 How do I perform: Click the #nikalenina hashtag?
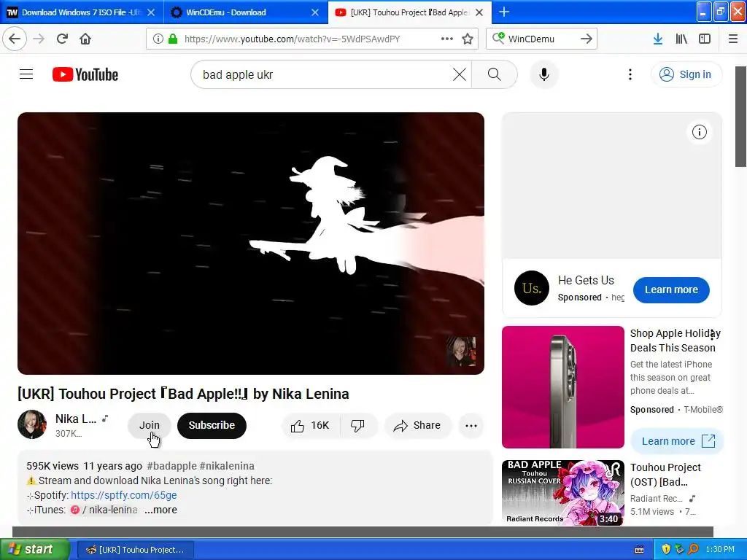point(227,466)
